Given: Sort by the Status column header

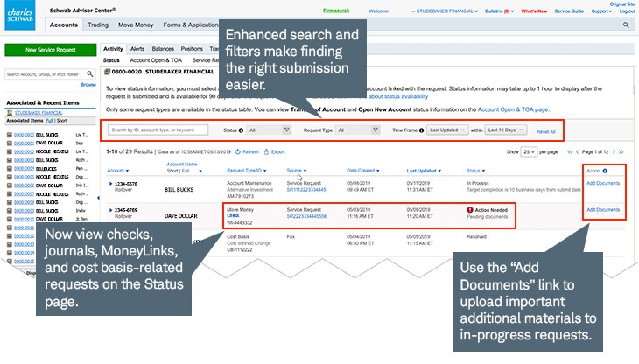Looking at the screenshot, I should (475, 171).
